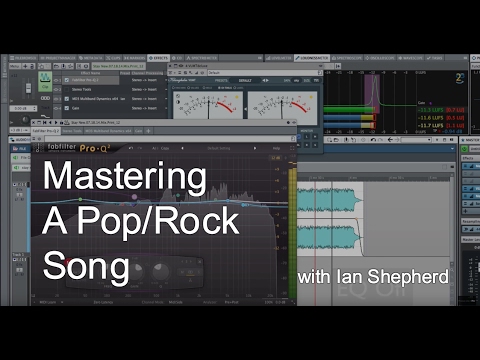The image size is (480, 360).
Task: Toggle visibility eye for effect slot 1
Action: pyautogui.click(x=57, y=80)
